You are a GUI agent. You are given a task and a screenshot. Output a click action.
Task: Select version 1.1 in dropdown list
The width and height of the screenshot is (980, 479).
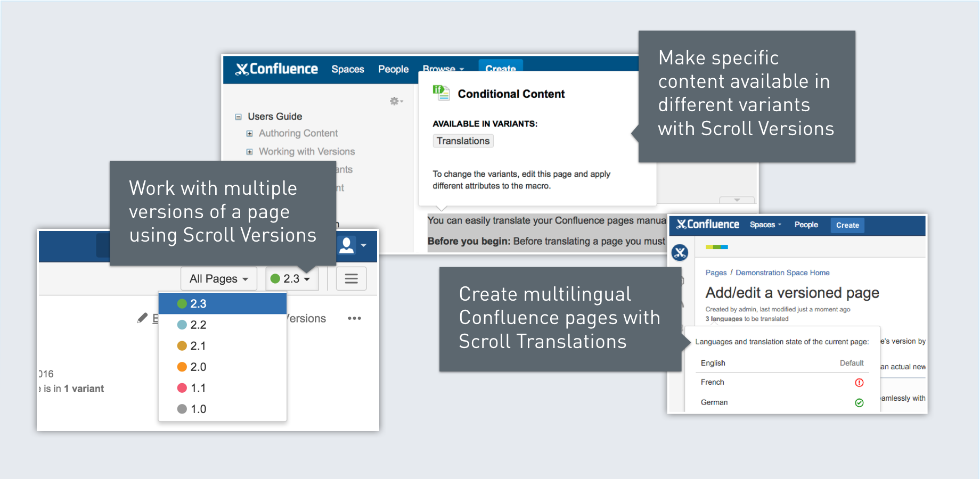click(x=223, y=388)
